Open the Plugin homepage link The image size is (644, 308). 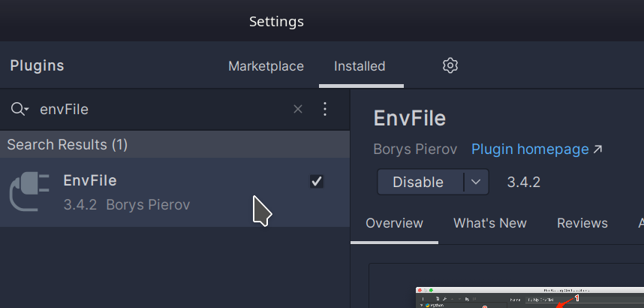tap(530, 149)
